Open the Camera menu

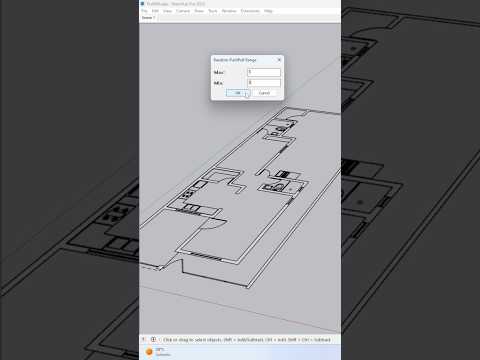point(183,11)
